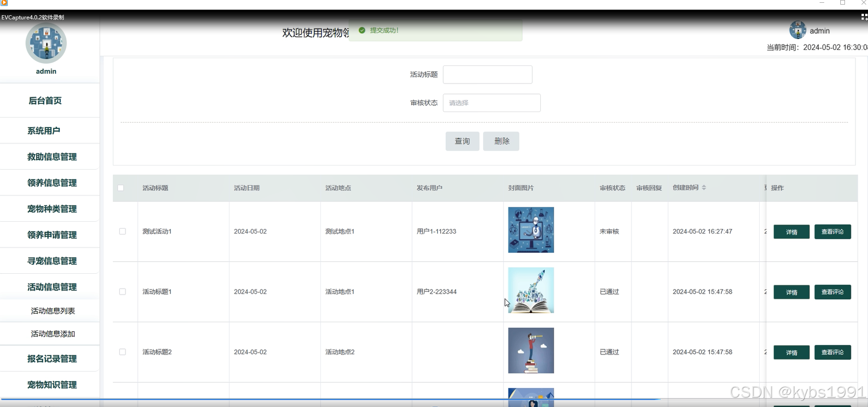Viewport: 868px width, 407px height.
Task: Click the 创建时间 column header
Action: 685,188
